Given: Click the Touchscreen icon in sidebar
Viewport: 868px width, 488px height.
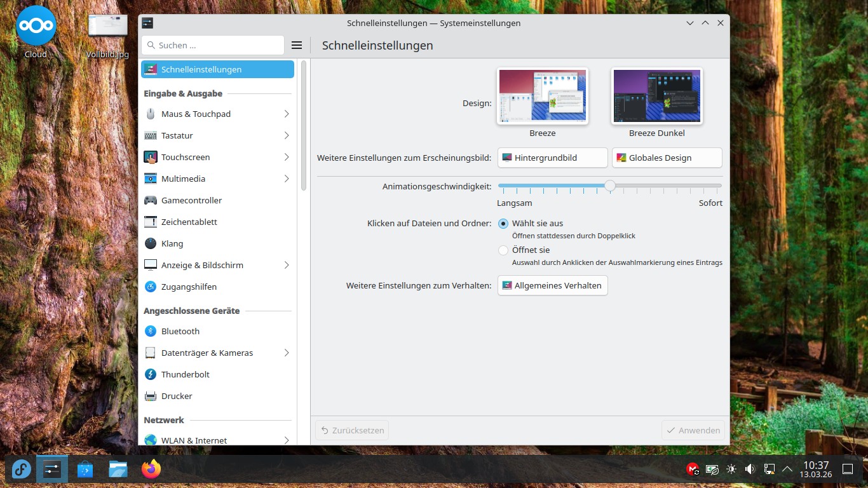Looking at the screenshot, I should pos(151,157).
